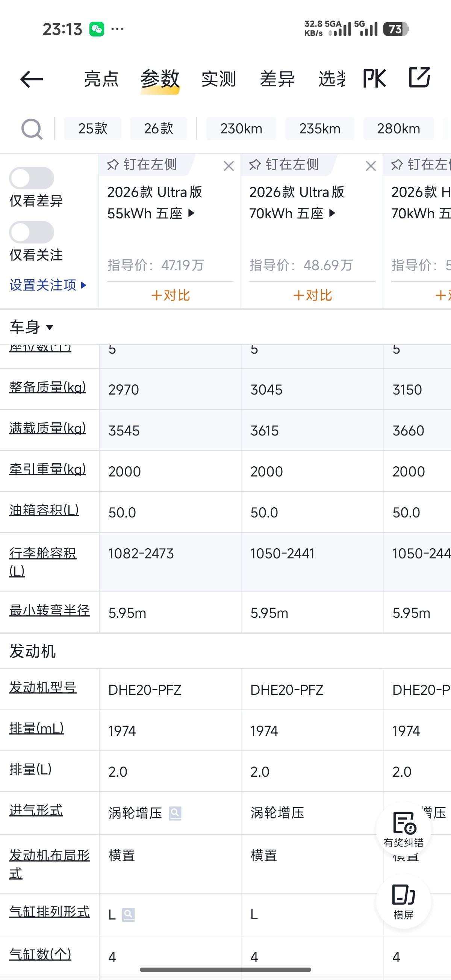Switch to the 实测 tab
The width and height of the screenshot is (451, 980).
(218, 79)
